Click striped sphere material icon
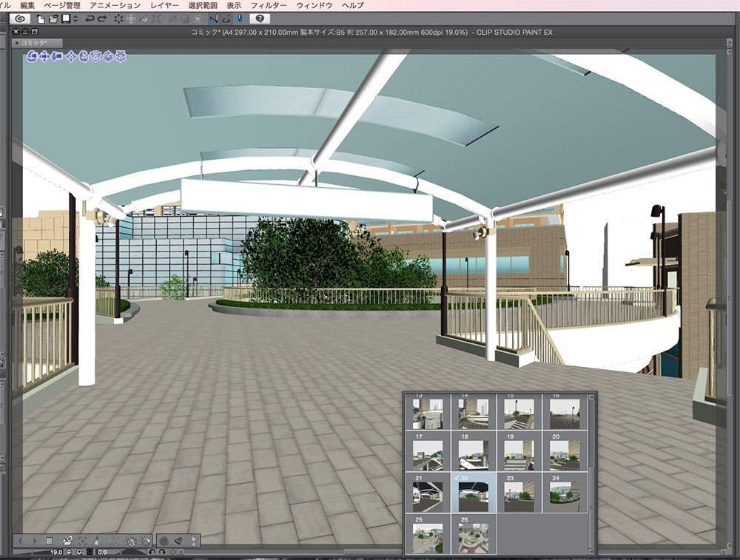The height and width of the screenshot is (560, 740). click(164, 540)
